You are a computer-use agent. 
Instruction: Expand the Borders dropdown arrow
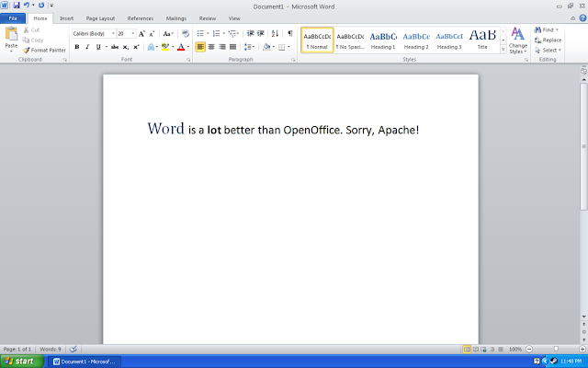coord(288,47)
